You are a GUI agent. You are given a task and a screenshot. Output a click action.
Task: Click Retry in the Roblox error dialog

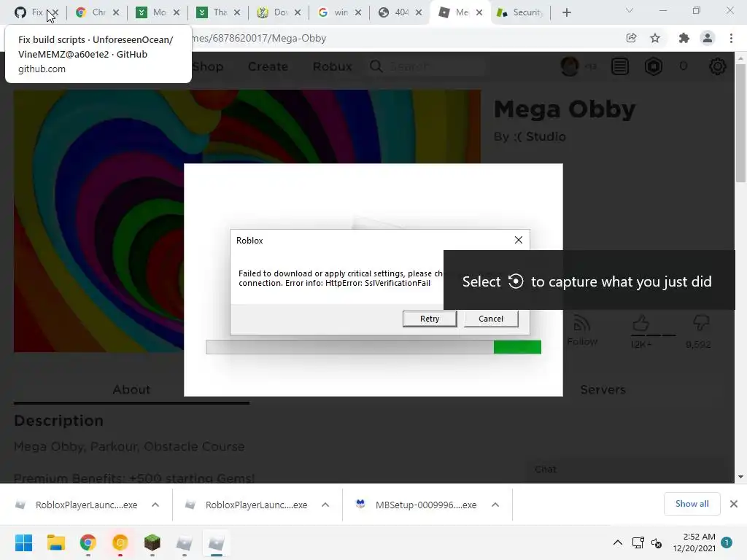[x=429, y=319]
